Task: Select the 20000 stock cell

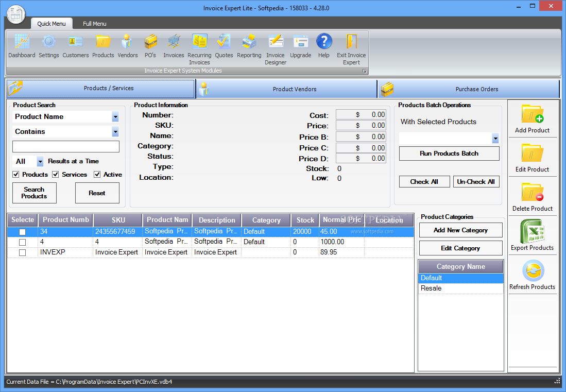Action: (x=305, y=232)
